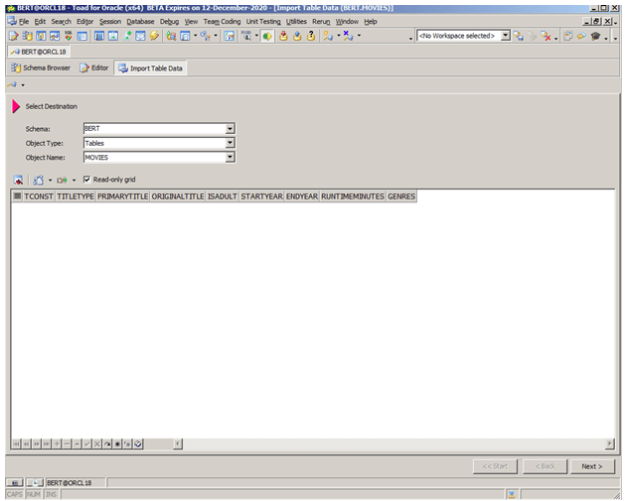Switch to the Editor tab

click(94, 68)
